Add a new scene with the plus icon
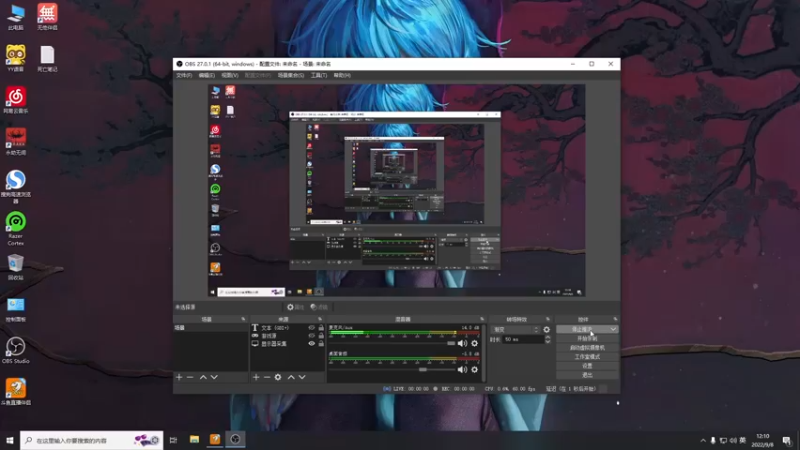Screen dimensions: 800x450 (179, 377)
